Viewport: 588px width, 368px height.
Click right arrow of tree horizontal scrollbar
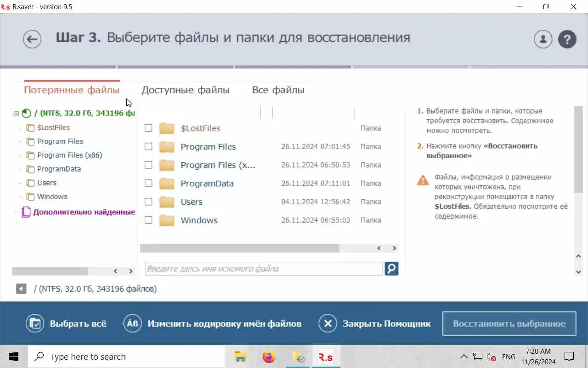pos(130,271)
